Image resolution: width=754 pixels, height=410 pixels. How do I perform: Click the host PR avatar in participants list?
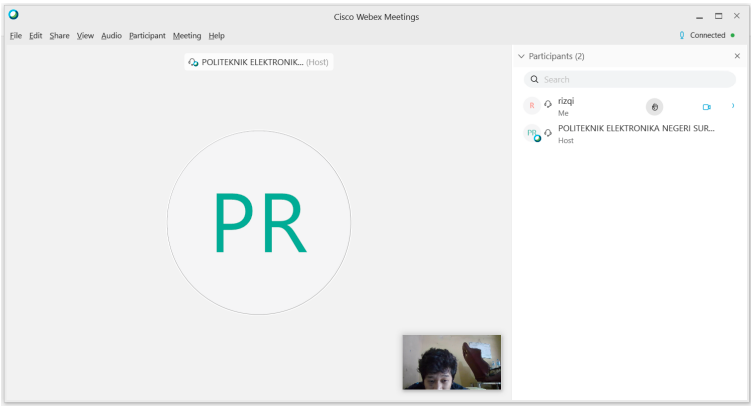532,133
